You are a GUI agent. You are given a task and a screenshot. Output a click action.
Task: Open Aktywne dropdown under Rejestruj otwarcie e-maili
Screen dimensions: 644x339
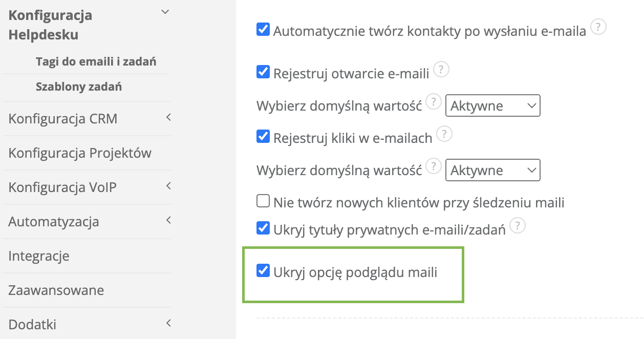[x=493, y=106]
